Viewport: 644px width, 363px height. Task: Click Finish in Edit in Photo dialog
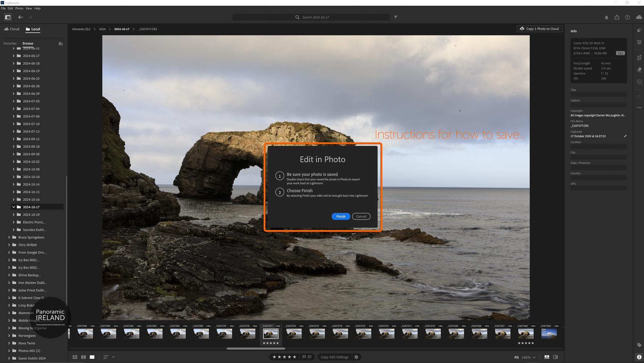341,216
